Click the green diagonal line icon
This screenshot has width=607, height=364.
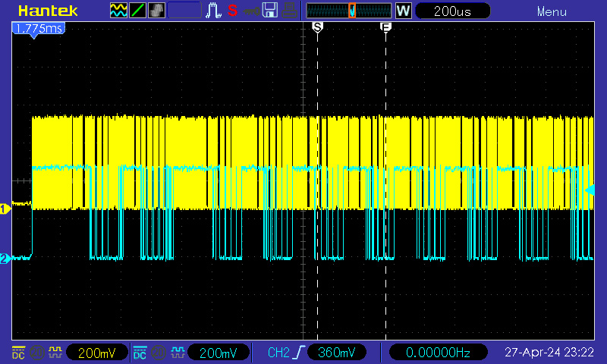(137, 11)
